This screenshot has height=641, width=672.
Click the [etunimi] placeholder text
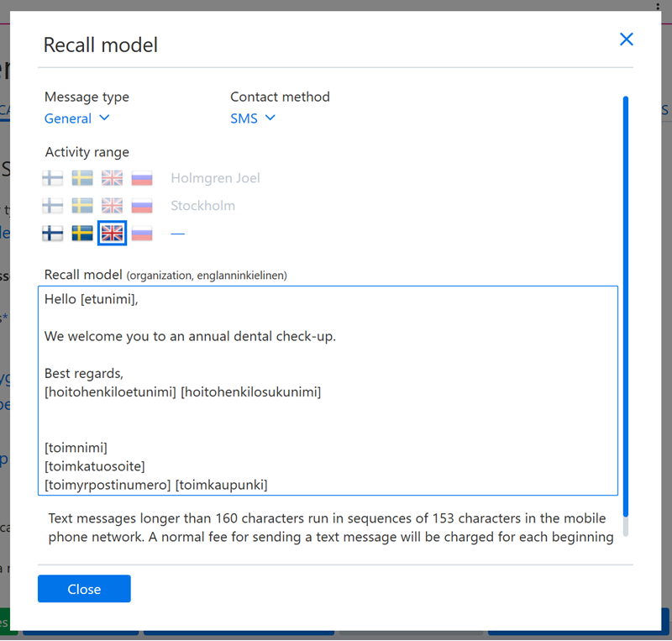(x=109, y=299)
